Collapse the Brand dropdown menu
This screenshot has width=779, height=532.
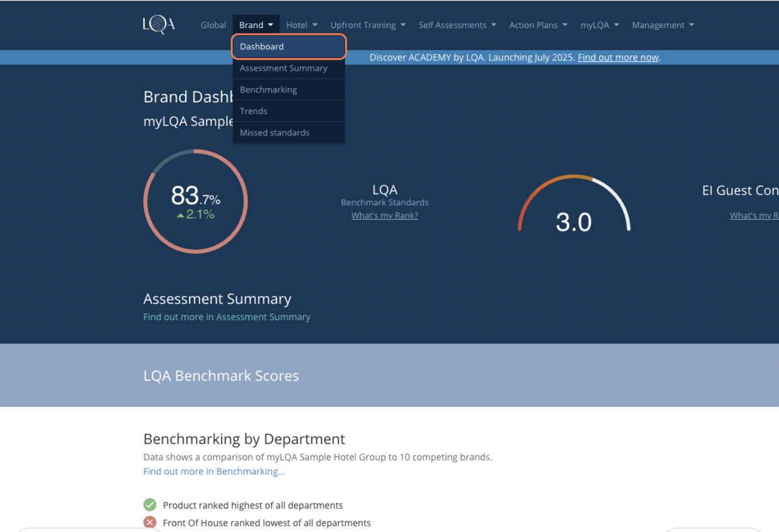pyautogui.click(x=256, y=25)
